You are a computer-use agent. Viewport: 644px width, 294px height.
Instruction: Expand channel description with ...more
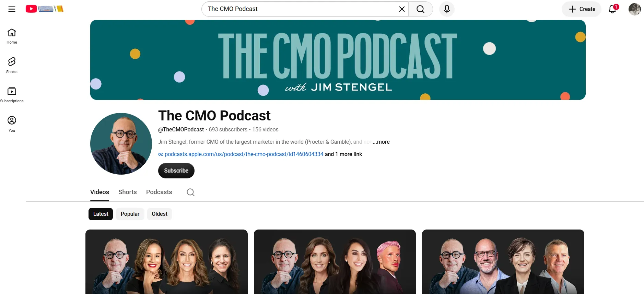(381, 142)
